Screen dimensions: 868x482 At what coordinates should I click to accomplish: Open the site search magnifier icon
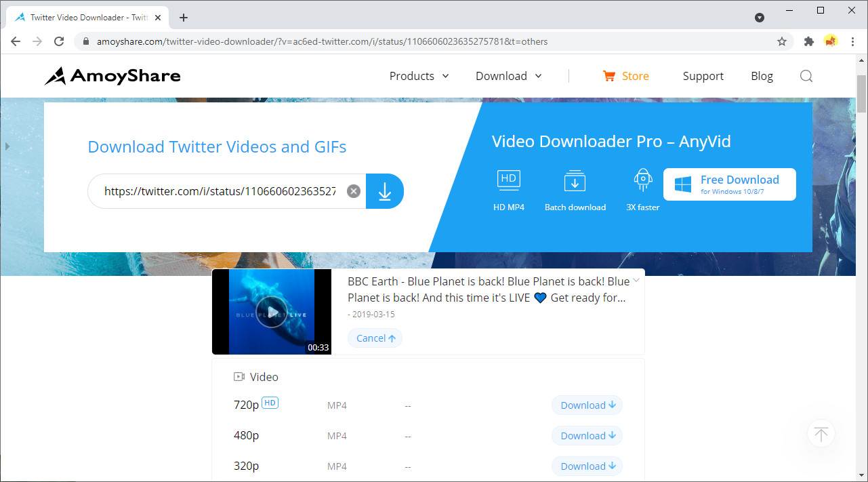point(806,76)
